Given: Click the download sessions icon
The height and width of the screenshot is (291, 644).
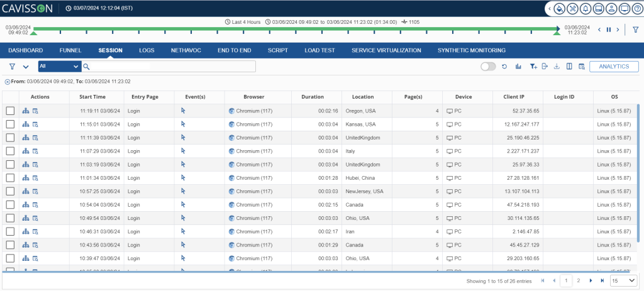Looking at the screenshot, I should tap(557, 67).
